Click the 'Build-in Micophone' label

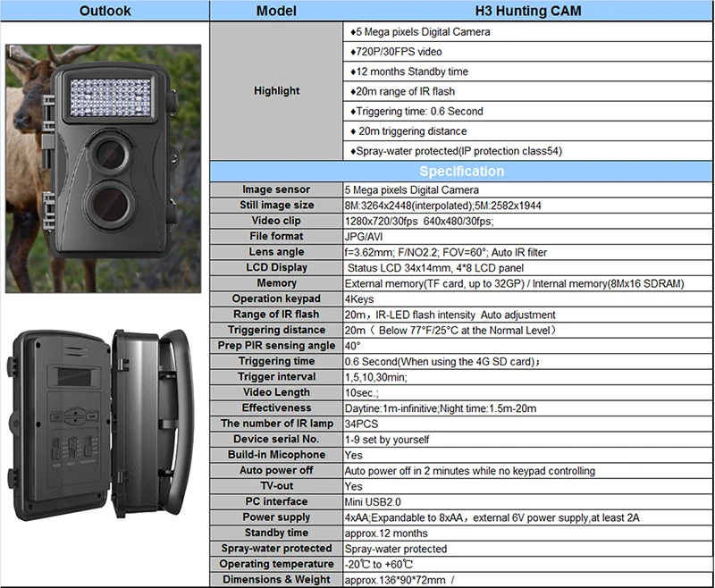click(276, 455)
